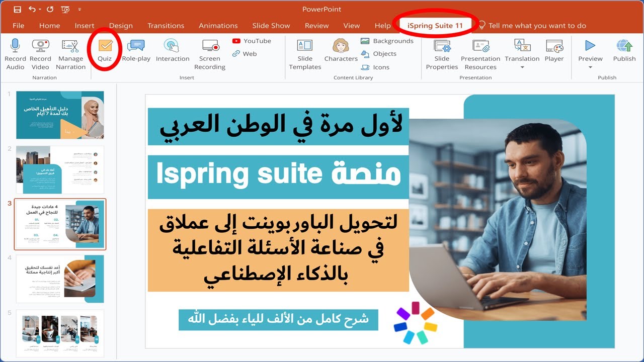Select slide 1 thumbnail

(60, 115)
